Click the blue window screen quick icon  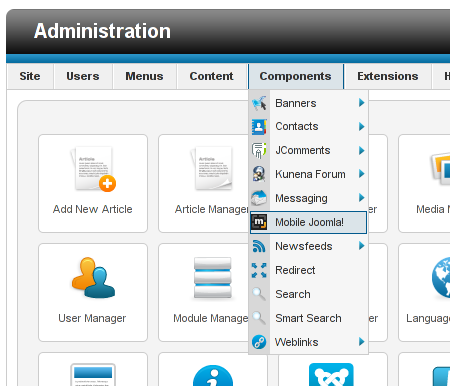point(93,375)
